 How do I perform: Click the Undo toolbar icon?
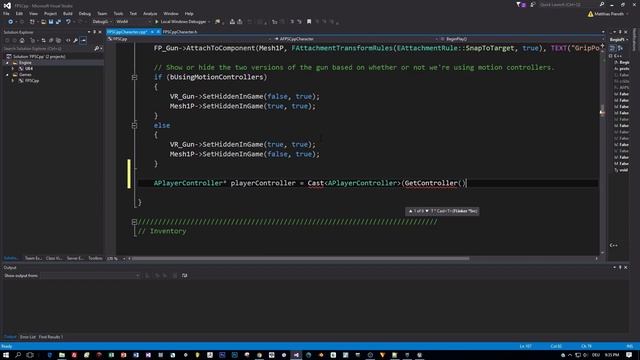(x=68, y=22)
